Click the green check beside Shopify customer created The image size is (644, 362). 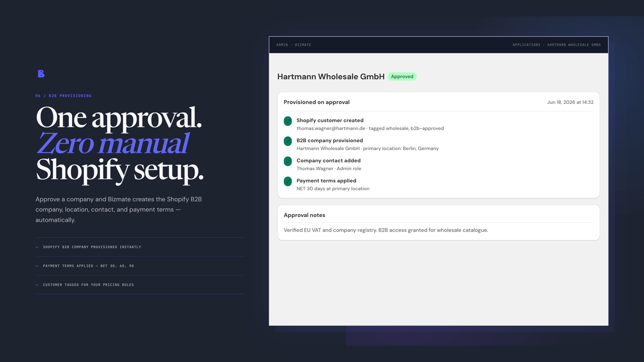[x=288, y=121]
